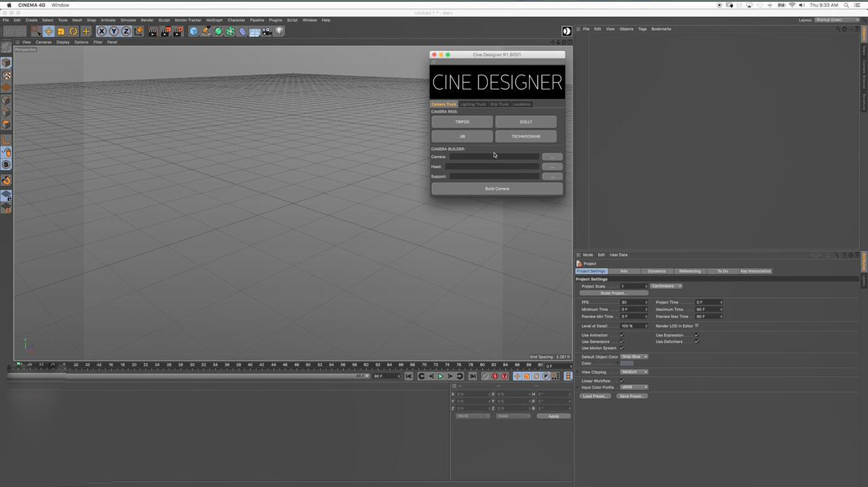Open the Spline pen tool icon
The width and height of the screenshot is (868, 487).
[206, 31]
